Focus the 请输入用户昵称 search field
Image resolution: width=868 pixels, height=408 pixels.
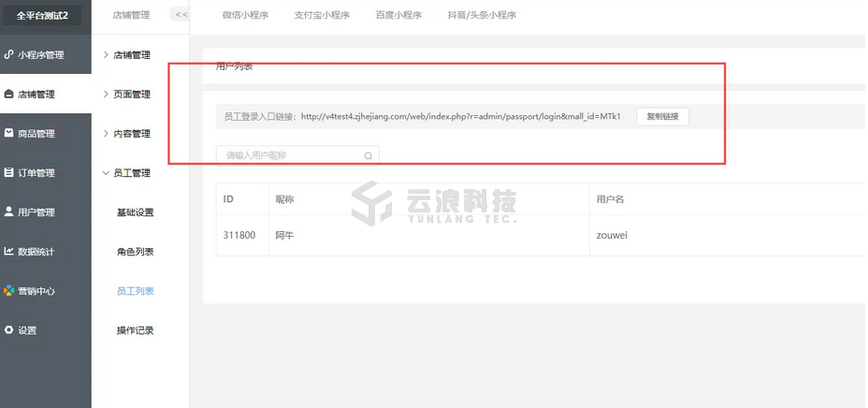(290, 155)
